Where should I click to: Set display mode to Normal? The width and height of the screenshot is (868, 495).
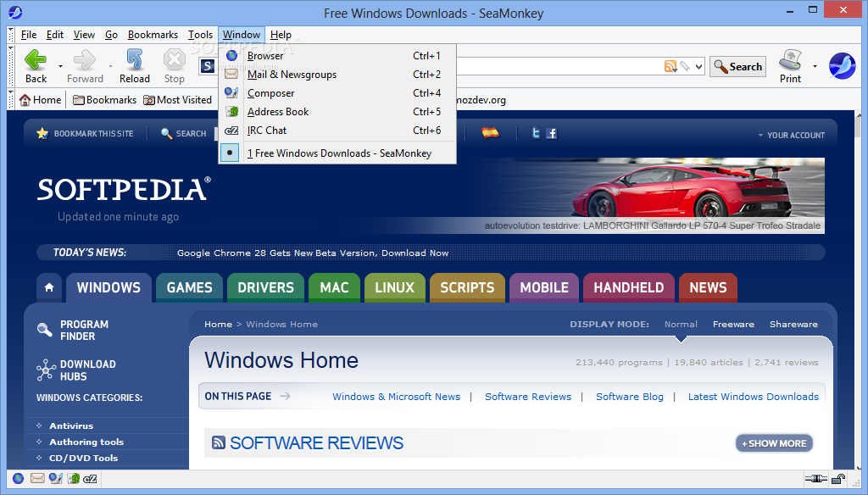(x=681, y=325)
